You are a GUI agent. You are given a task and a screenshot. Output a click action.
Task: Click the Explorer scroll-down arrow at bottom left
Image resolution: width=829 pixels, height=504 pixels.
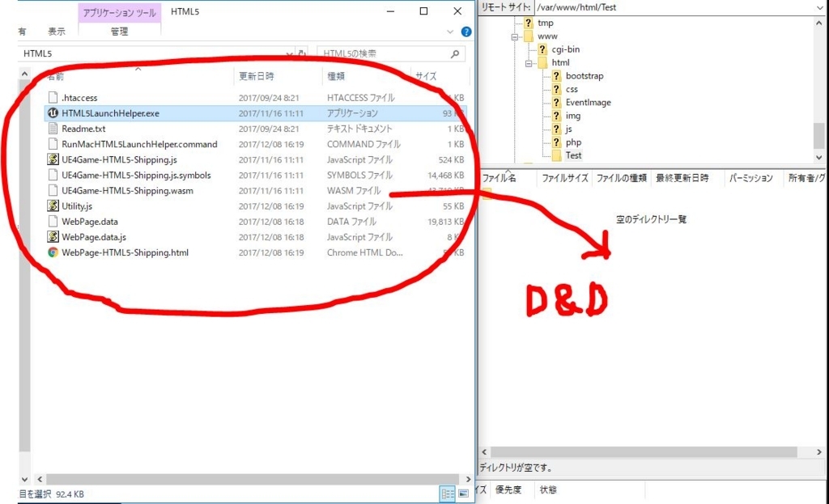click(24, 479)
